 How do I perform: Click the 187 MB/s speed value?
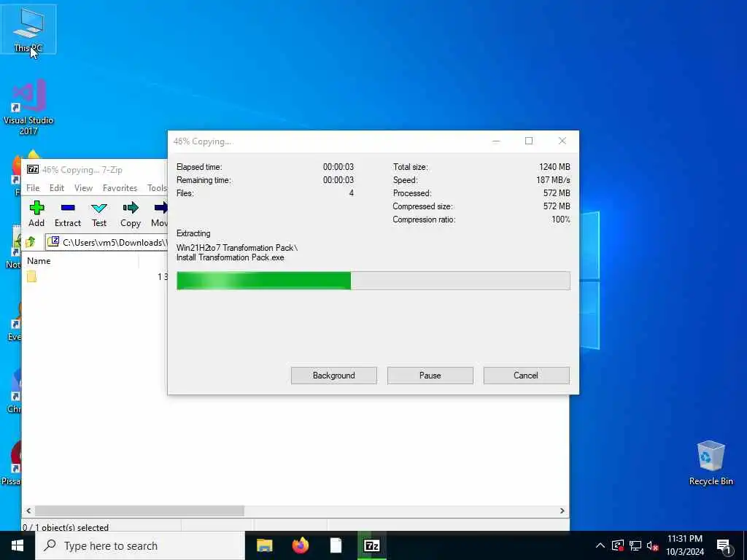[x=553, y=180]
